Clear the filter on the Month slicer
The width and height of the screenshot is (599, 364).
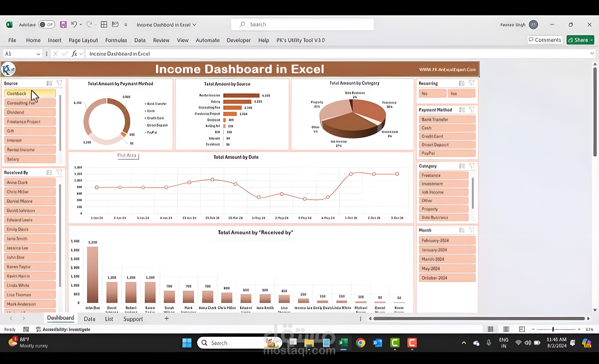coord(472,230)
